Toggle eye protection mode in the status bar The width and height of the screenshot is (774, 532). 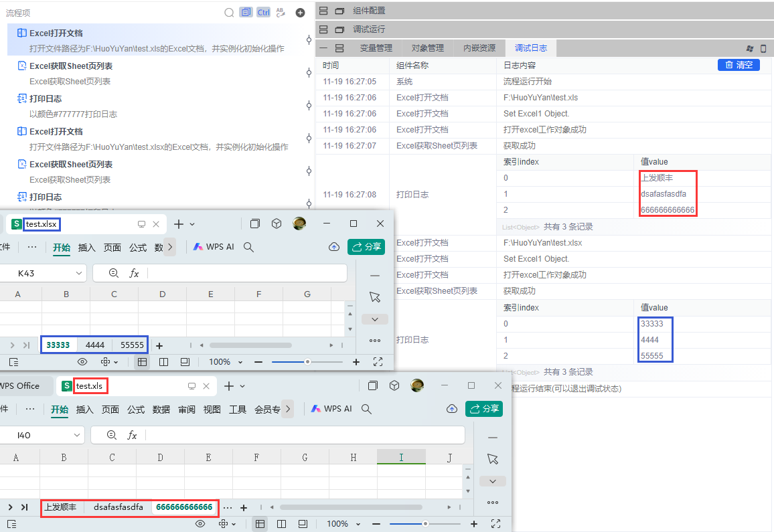pos(82,361)
